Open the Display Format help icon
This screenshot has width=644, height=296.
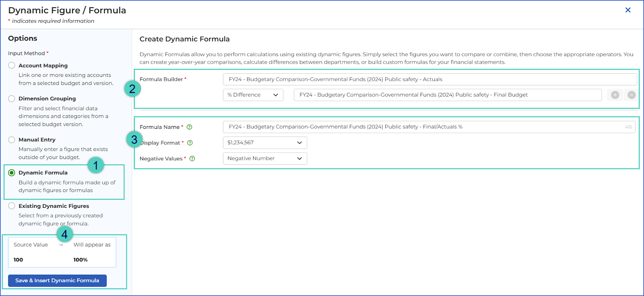tap(190, 143)
